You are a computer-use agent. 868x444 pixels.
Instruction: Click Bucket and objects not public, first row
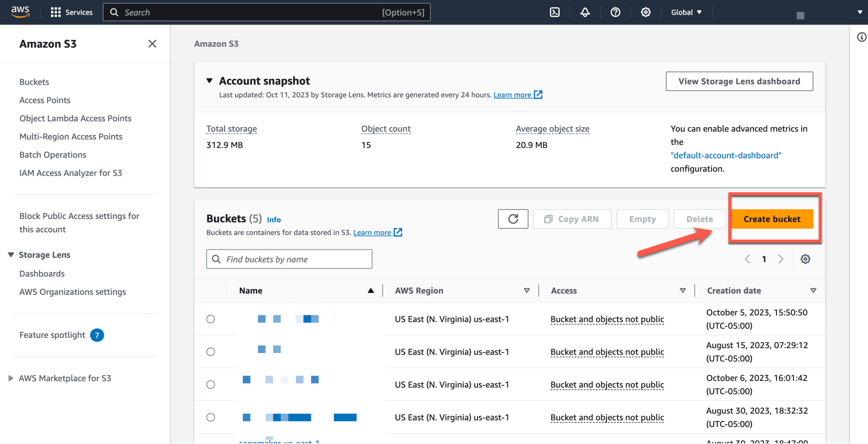(607, 319)
